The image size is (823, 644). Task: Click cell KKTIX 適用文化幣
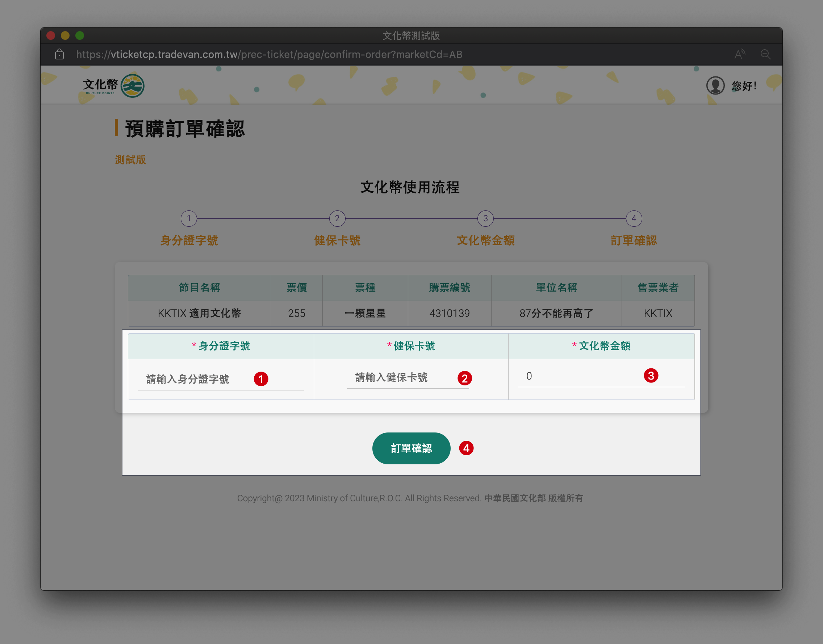200,313
